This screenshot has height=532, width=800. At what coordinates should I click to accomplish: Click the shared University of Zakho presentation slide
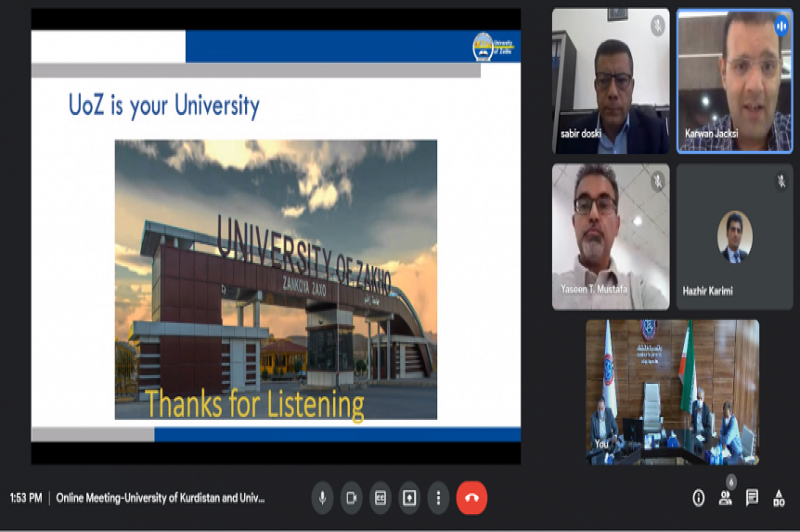tap(276, 240)
